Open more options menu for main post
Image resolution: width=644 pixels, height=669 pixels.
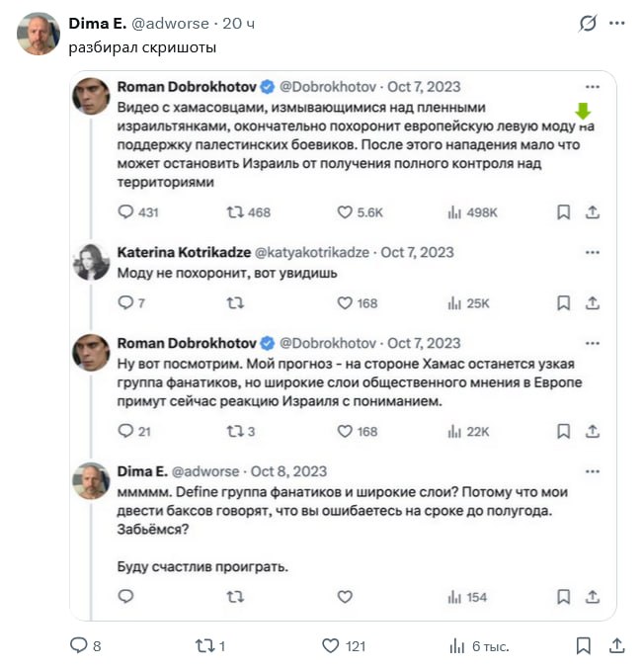click(x=617, y=23)
